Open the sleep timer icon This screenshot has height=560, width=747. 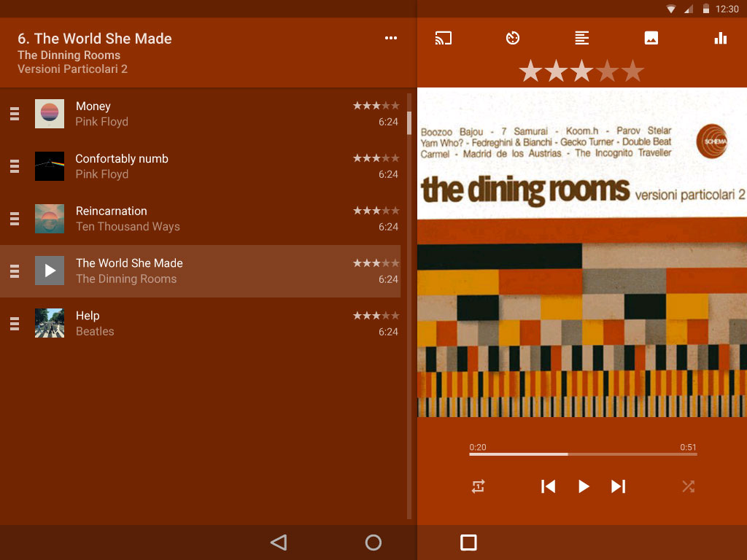tap(513, 39)
